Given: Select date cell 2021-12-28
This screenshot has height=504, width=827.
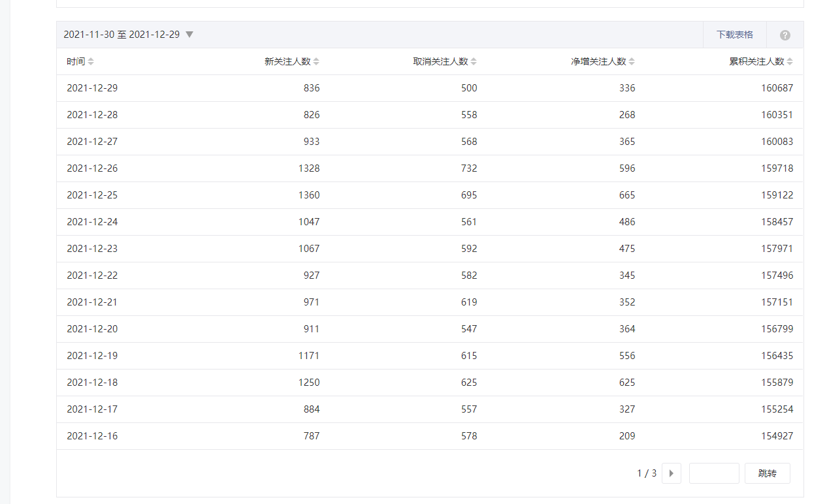Looking at the screenshot, I should (x=92, y=115).
